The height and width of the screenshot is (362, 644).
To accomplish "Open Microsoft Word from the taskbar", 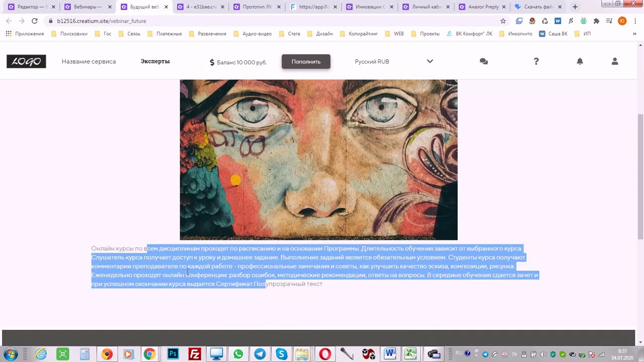I will point(390,354).
